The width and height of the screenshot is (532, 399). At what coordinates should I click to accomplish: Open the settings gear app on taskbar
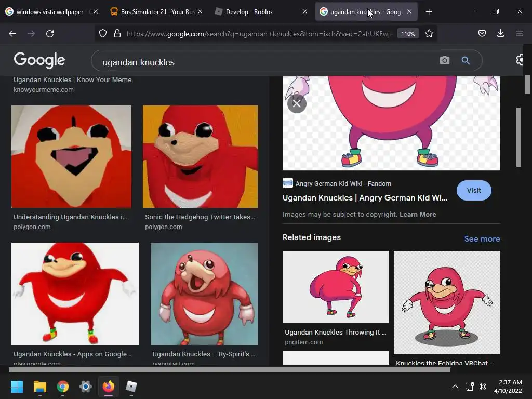tap(86, 387)
